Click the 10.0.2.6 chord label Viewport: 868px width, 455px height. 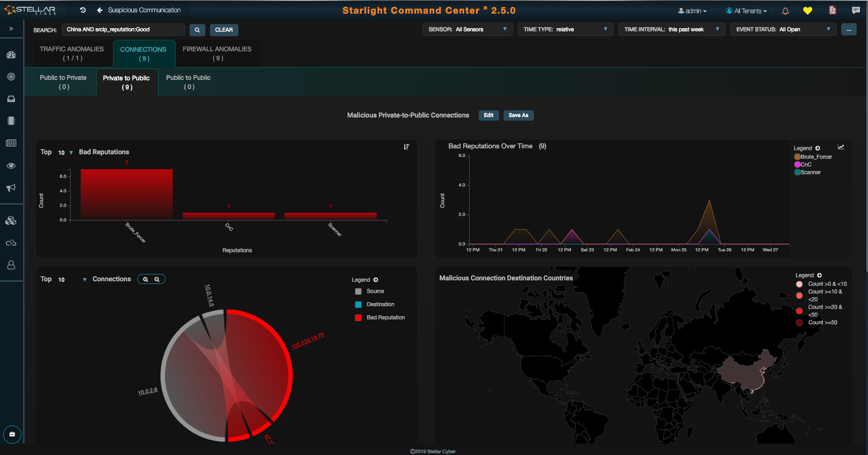pyautogui.click(x=148, y=391)
